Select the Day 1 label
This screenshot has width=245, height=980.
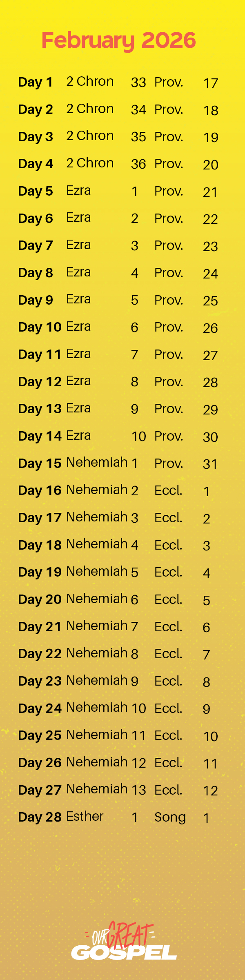click(x=36, y=82)
